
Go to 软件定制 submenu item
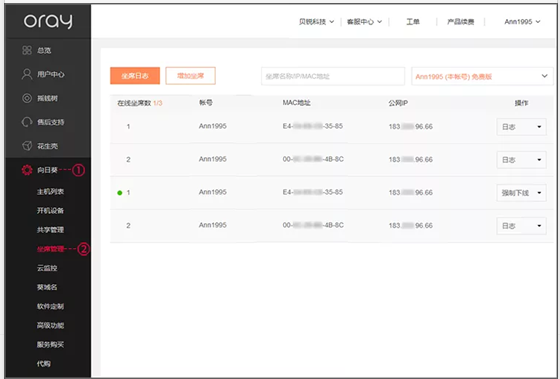50,306
